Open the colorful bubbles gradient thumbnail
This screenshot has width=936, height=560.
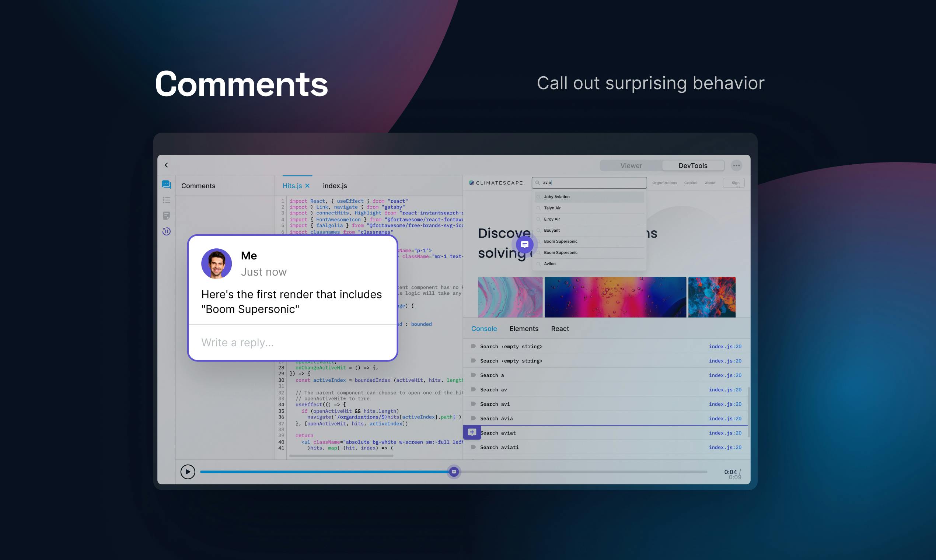(615, 297)
